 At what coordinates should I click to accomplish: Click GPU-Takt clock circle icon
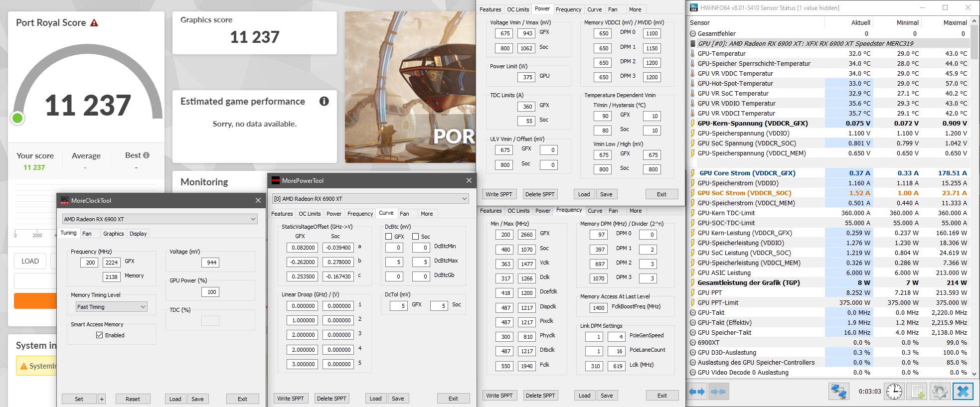[x=692, y=312]
